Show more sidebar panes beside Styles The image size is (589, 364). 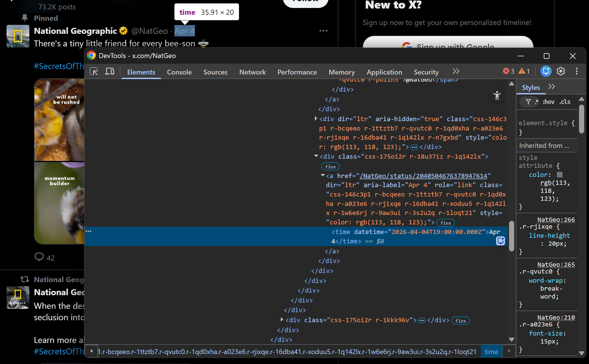click(x=552, y=87)
